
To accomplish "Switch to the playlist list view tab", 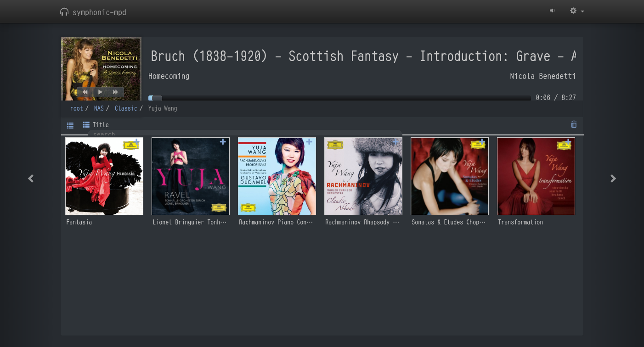I will (70, 125).
